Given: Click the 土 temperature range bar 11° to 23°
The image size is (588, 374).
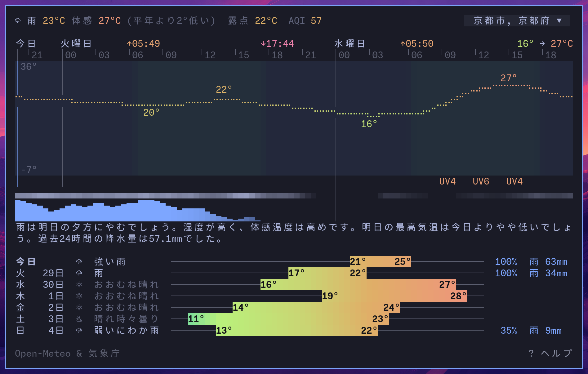Looking at the screenshot, I should [288, 319].
